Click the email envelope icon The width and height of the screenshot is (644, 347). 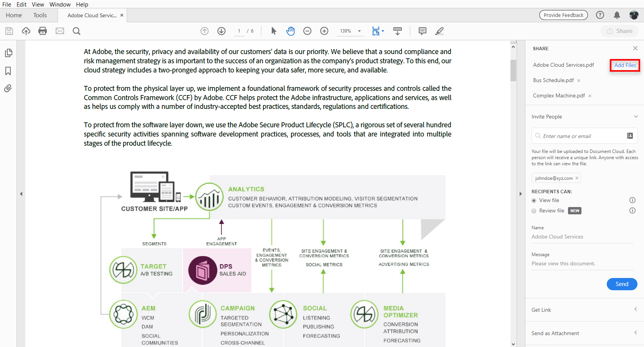(x=60, y=31)
